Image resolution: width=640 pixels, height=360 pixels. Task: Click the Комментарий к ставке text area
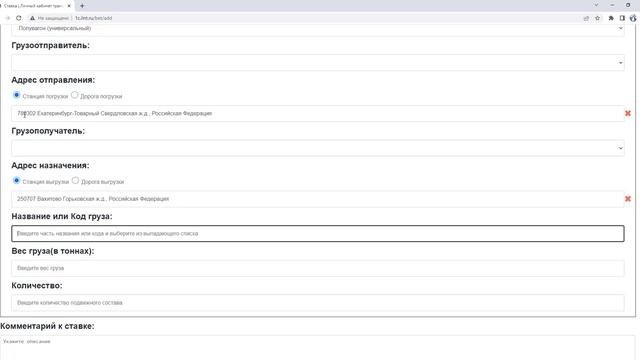[318, 348]
